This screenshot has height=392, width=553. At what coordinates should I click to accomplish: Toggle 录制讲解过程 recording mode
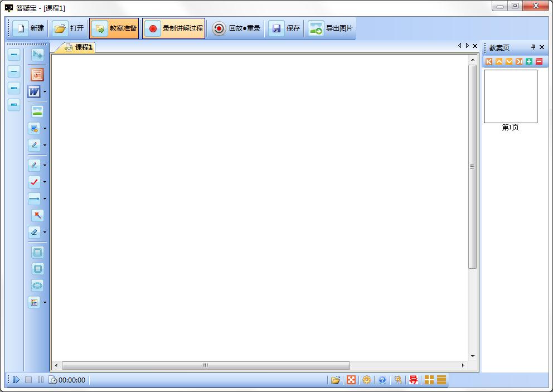(174, 28)
